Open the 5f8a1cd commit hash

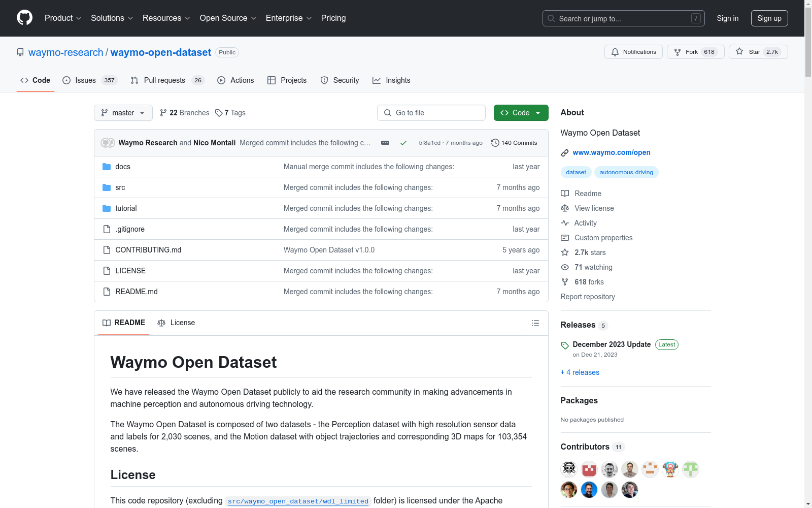click(429, 143)
